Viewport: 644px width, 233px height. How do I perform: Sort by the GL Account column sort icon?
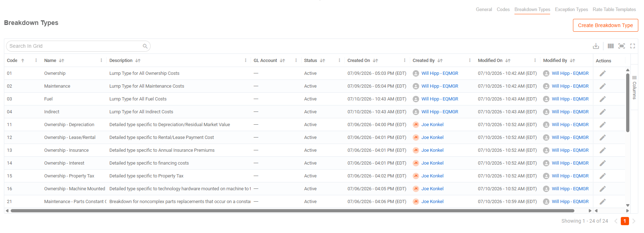pos(282,61)
